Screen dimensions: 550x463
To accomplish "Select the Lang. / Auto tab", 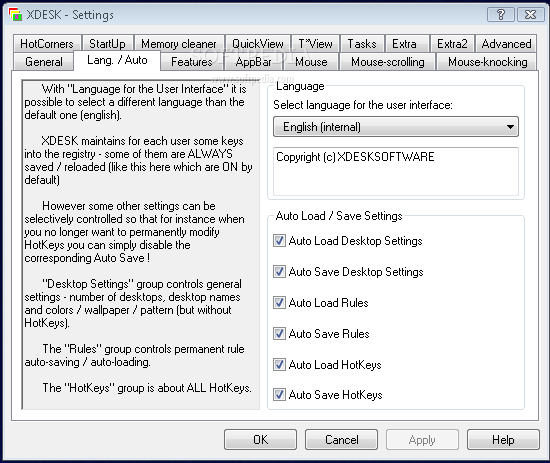I will tap(117, 60).
